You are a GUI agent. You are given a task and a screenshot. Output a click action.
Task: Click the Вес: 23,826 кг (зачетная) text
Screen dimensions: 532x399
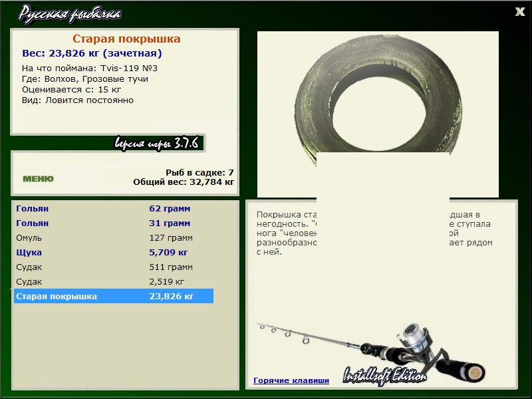92,53
